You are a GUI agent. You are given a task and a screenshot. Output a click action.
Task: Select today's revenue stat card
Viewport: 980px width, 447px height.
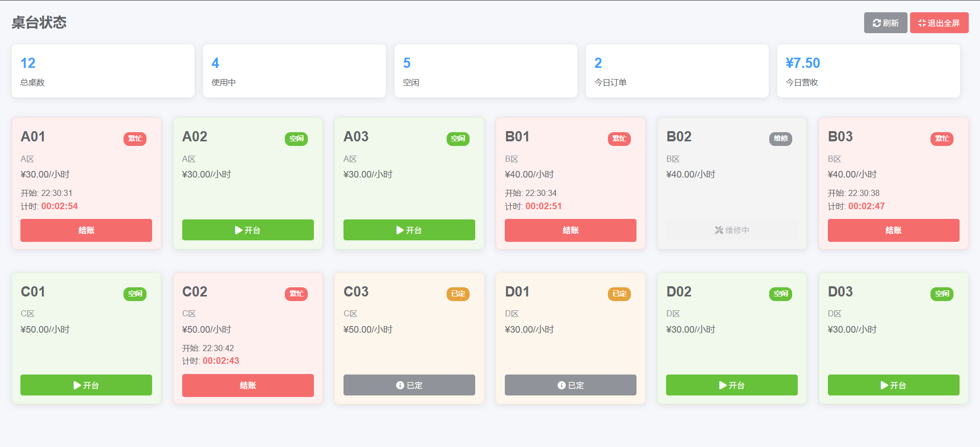pos(868,71)
